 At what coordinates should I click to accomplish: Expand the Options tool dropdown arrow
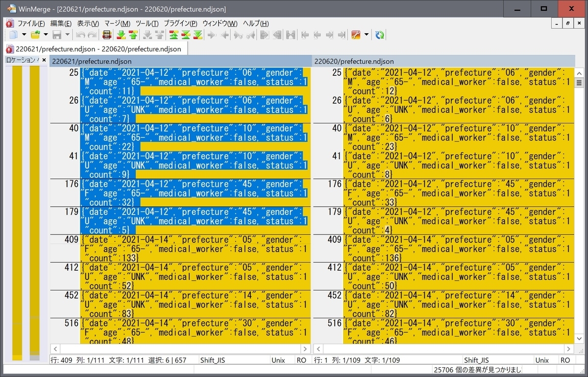pos(367,35)
